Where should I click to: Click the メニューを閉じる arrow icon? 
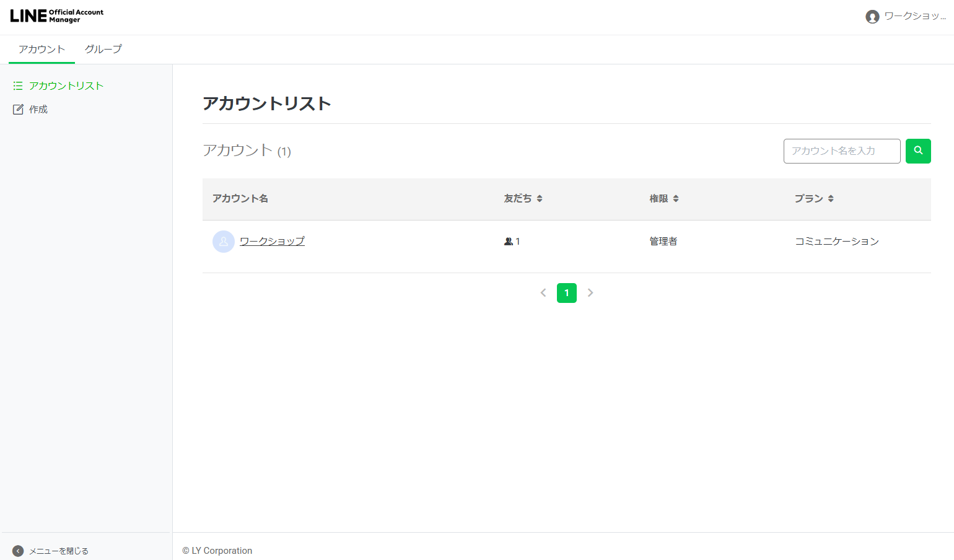17,550
